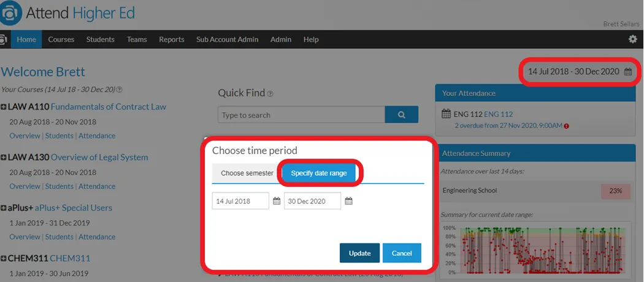Open the Reports menu item
Screen dimensions: 644x282
point(172,39)
